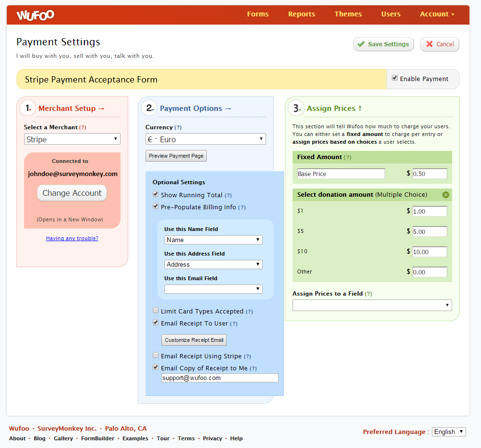Click Customize Receipt Email button

[194, 340]
